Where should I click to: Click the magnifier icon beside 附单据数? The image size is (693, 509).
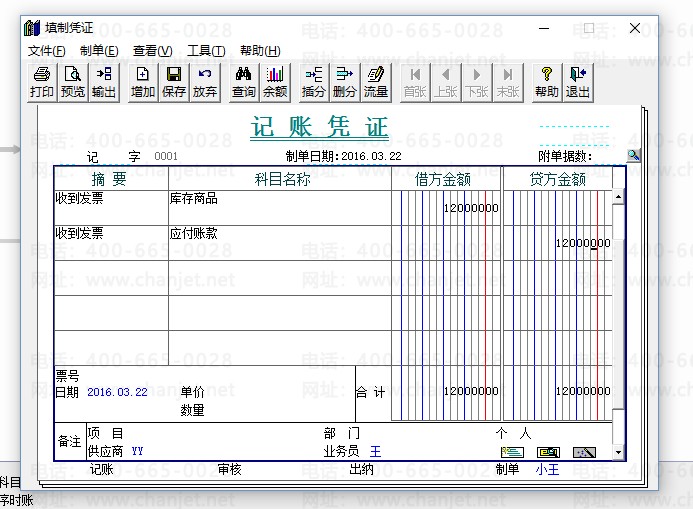633,155
